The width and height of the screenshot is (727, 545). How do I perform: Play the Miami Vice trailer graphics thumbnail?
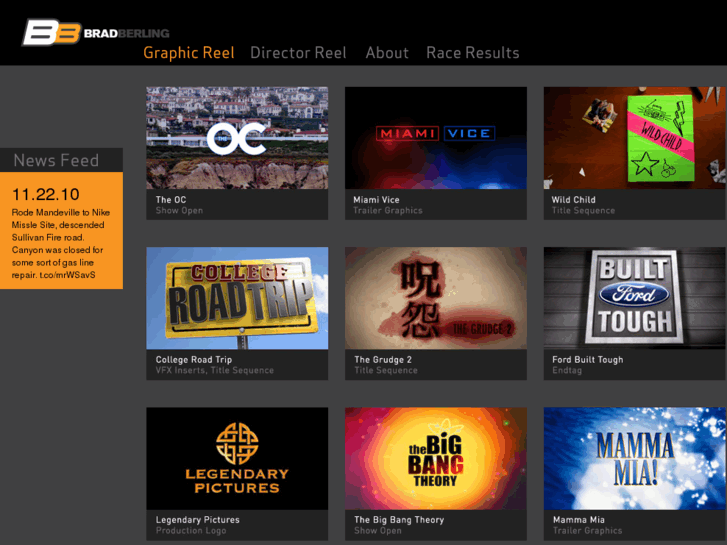click(435, 138)
